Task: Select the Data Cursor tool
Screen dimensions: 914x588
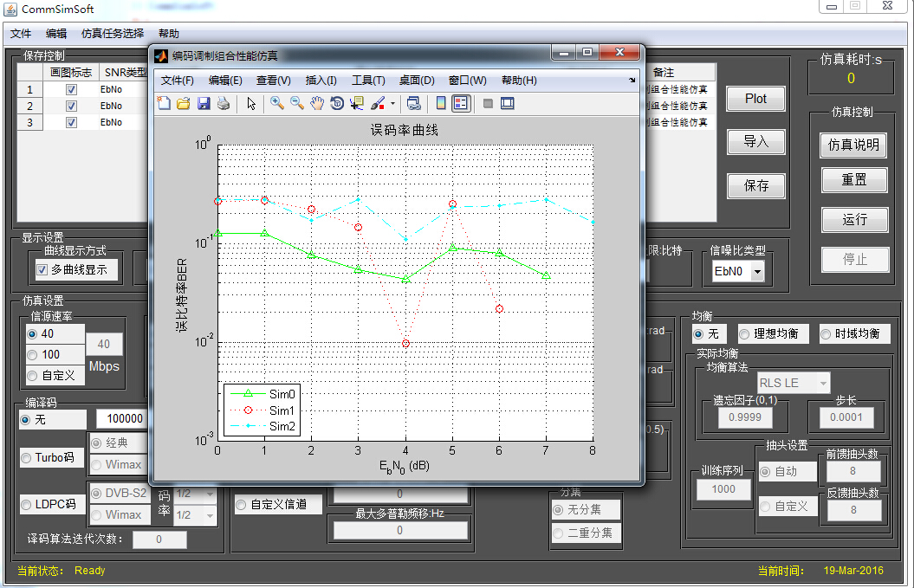Action: click(x=357, y=104)
